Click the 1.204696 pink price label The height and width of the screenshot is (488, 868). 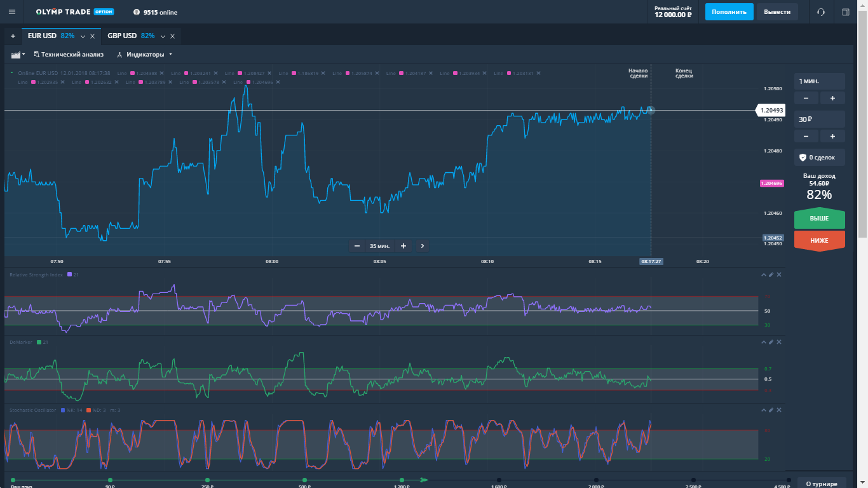tap(772, 183)
